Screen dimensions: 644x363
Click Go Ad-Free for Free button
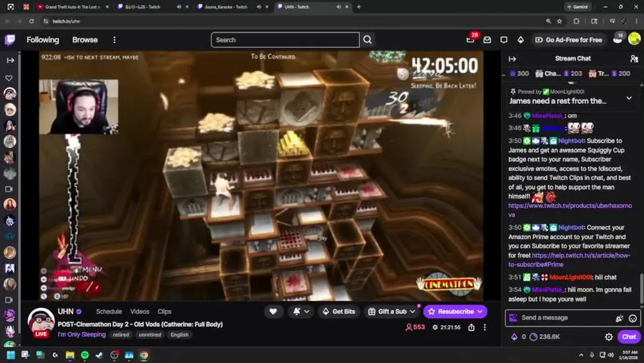568,40
